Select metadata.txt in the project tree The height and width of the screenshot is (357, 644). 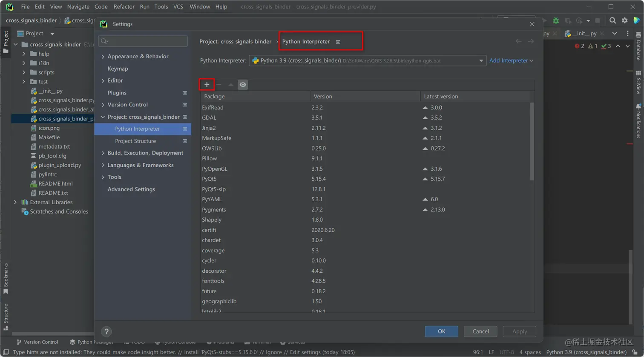(54, 146)
